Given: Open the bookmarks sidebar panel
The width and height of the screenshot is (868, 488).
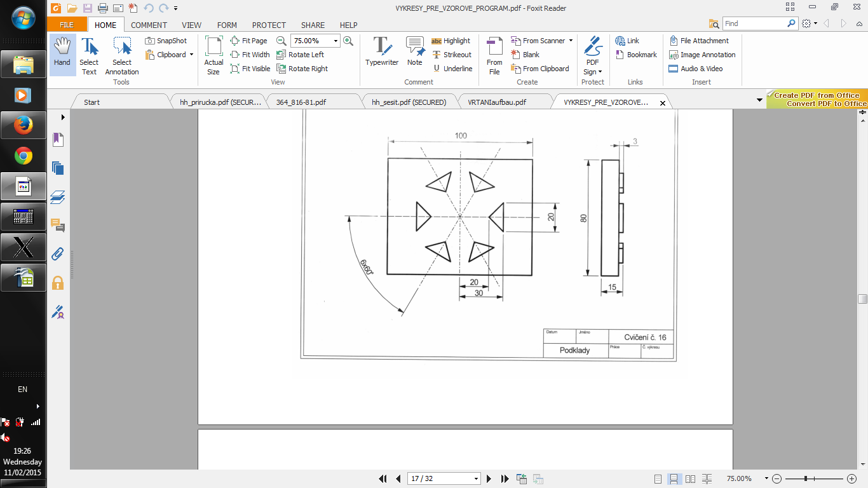Looking at the screenshot, I should (x=58, y=140).
